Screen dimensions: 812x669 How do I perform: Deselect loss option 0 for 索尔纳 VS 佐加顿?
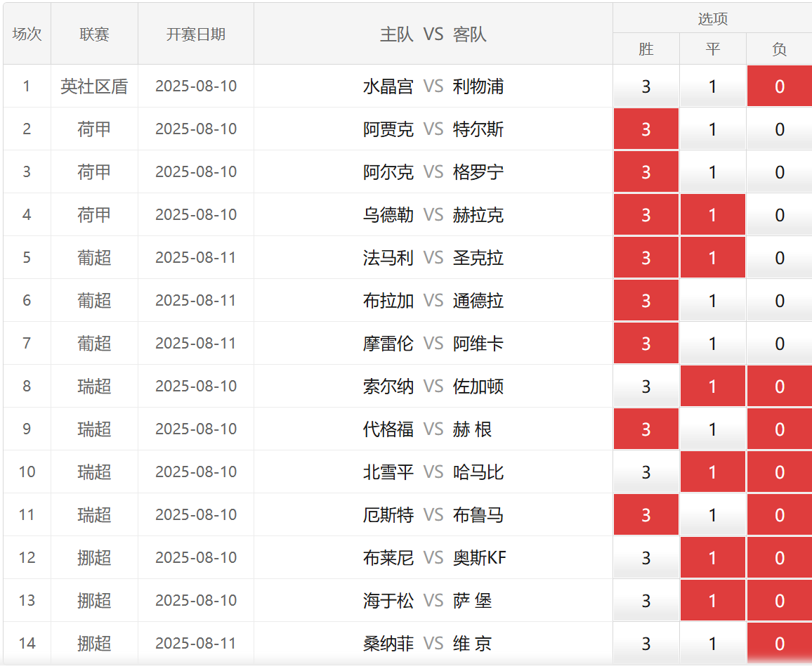(780, 386)
